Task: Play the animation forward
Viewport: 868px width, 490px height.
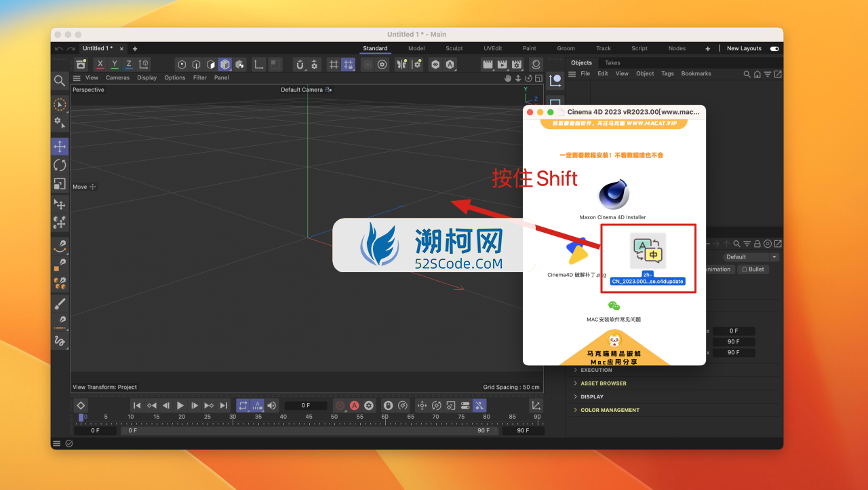Action: point(180,405)
